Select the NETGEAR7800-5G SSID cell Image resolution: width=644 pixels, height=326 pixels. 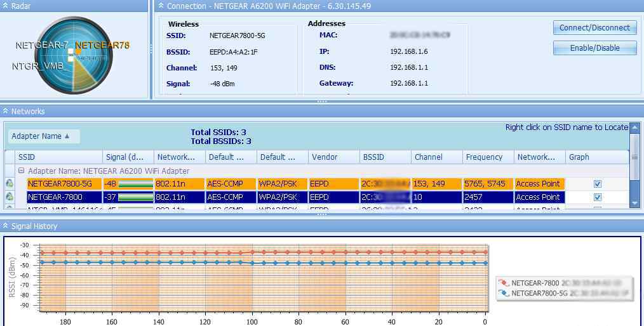click(x=65, y=184)
